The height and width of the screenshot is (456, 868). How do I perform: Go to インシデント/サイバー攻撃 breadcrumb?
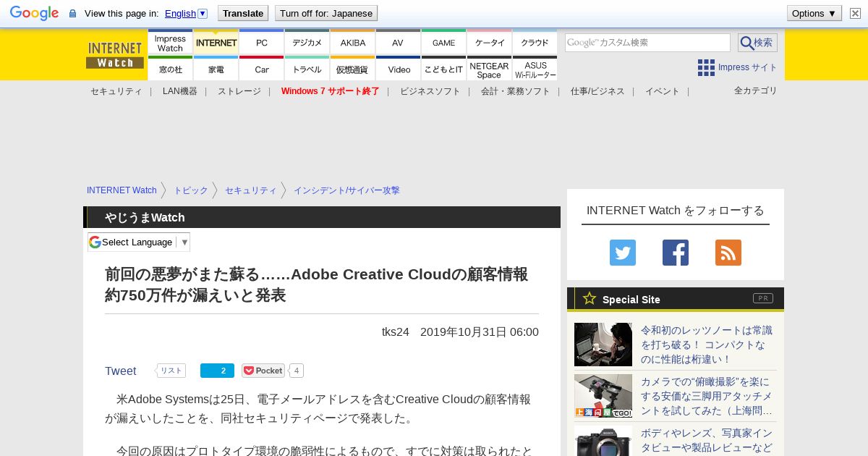click(346, 190)
